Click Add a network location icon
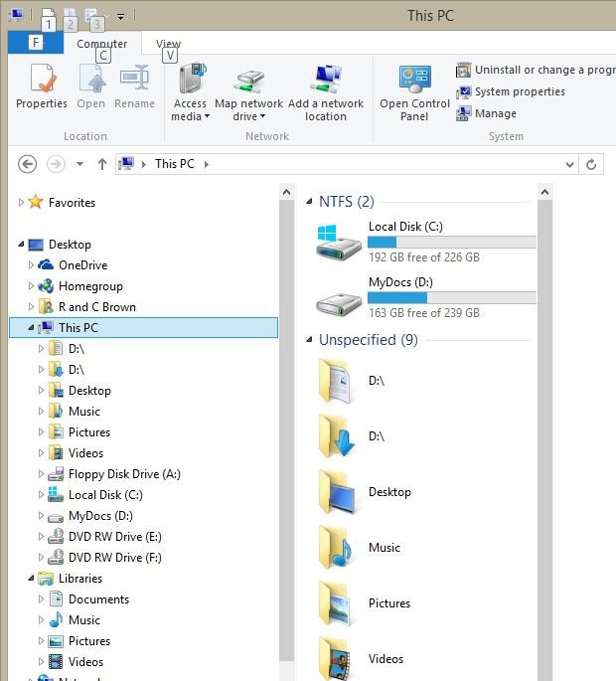 click(326, 80)
